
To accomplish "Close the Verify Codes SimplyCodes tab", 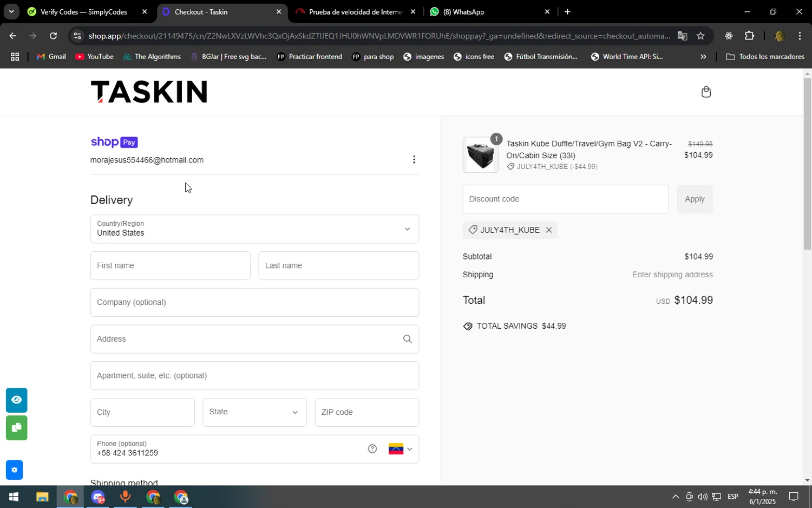I will pos(145,11).
